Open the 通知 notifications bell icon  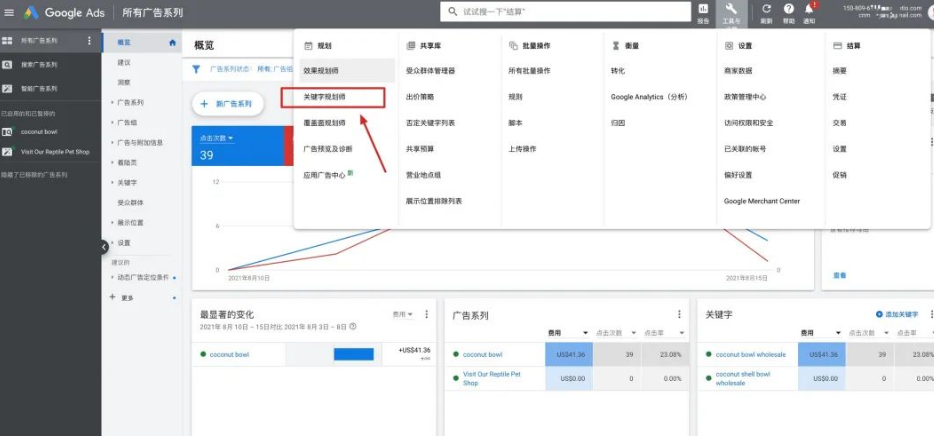pyautogui.click(x=809, y=11)
